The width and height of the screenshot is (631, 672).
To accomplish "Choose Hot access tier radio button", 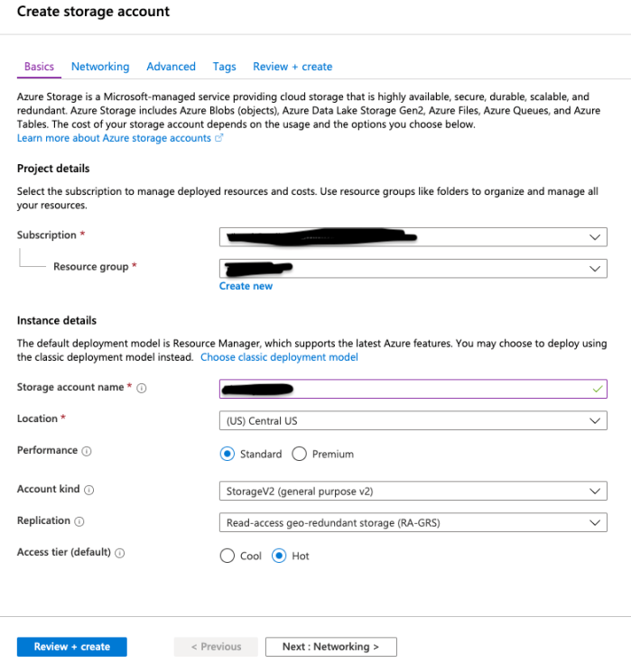I will tap(280, 556).
